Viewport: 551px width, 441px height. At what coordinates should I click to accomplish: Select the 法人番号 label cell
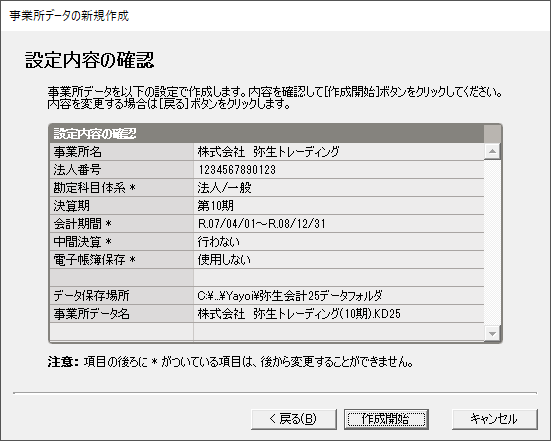tap(122, 170)
